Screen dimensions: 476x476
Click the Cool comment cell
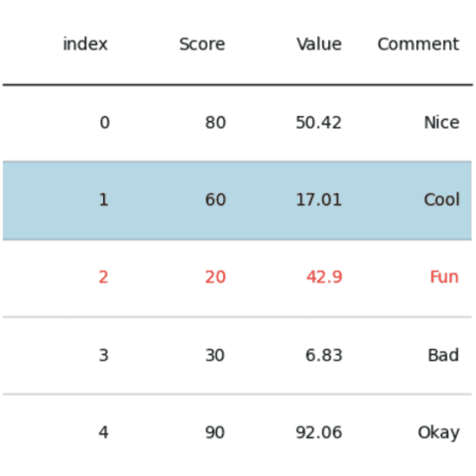pyautogui.click(x=441, y=199)
